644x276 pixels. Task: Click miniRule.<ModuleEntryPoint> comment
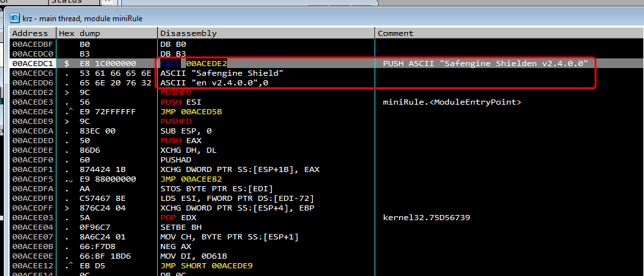(452, 102)
